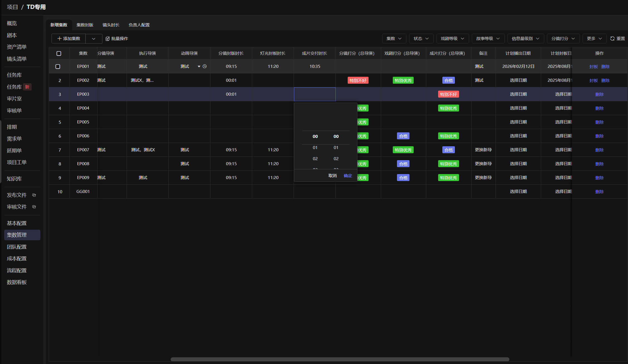Click the 重置 refresh icon
Viewport: 628px width, 364px height.
tap(612, 38)
